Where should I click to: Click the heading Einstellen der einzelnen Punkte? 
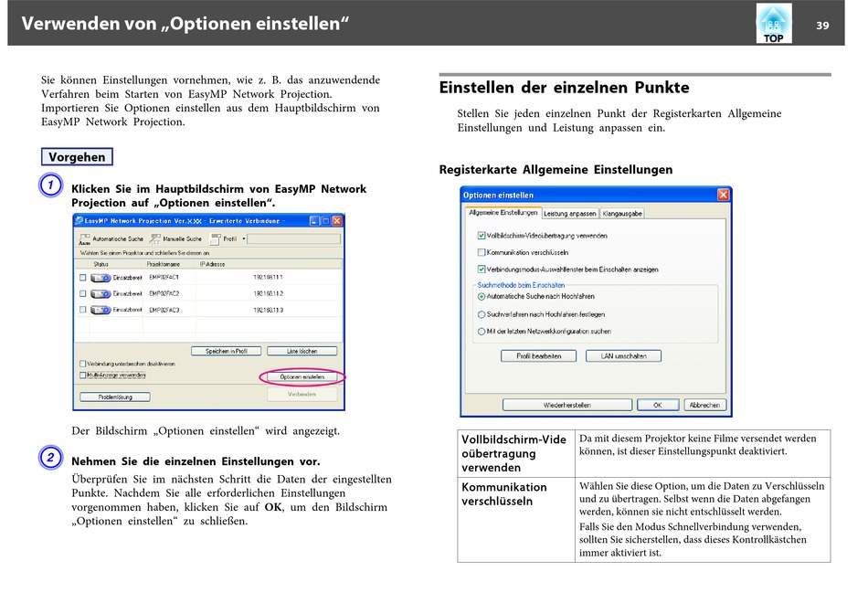click(564, 88)
